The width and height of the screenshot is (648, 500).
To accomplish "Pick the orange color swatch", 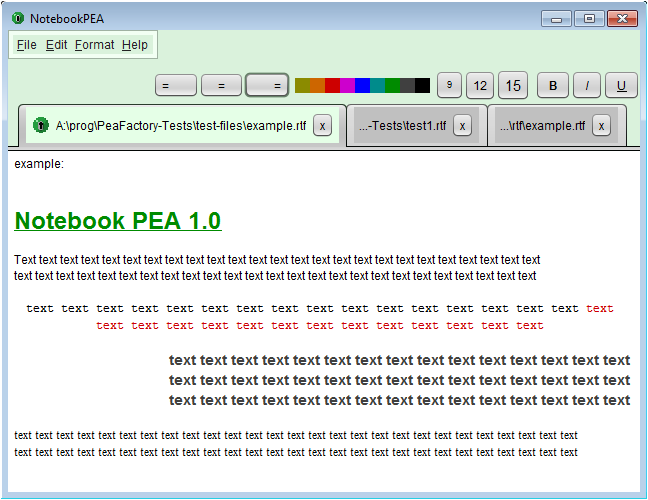I will tap(317, 86).
